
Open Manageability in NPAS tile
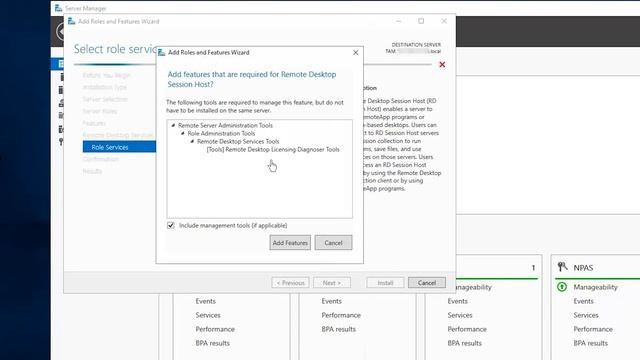(x=595, y=287)
